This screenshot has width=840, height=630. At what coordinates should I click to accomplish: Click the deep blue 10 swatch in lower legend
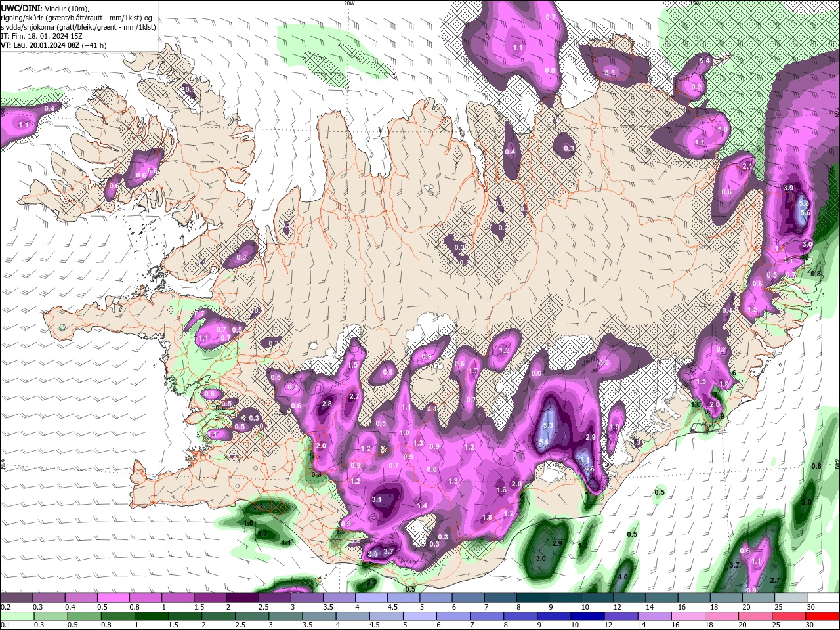pos(589,616)
